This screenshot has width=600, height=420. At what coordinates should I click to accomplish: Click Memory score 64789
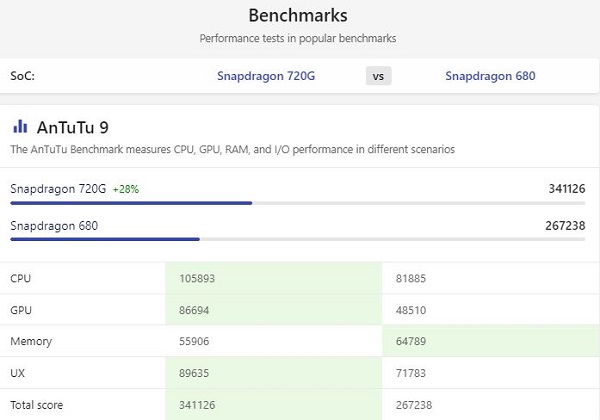pos(411,341)
